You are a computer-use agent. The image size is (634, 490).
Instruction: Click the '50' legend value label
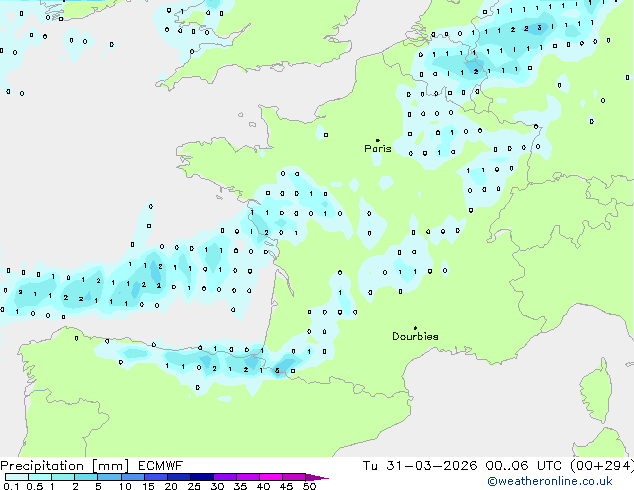(x=309, y=486)
